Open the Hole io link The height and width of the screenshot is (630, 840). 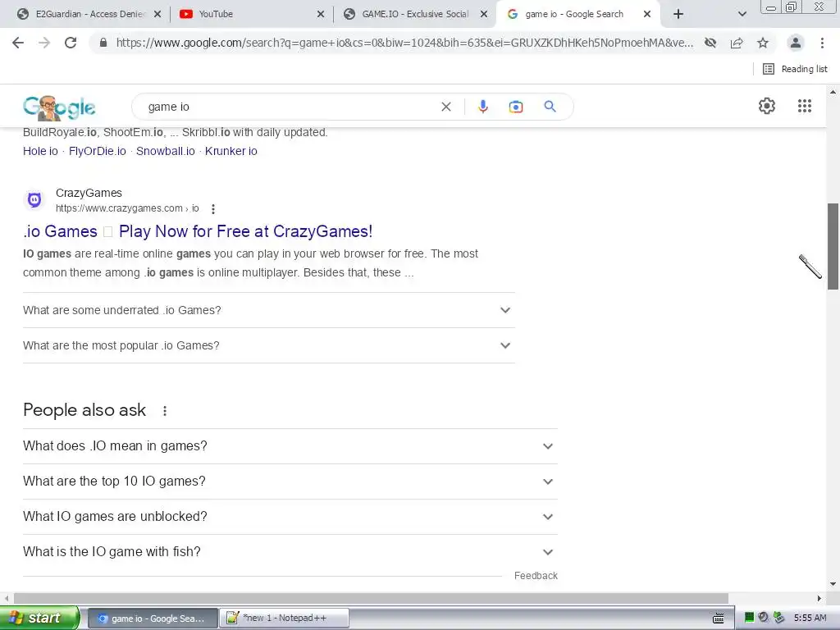tap(40, 151)
